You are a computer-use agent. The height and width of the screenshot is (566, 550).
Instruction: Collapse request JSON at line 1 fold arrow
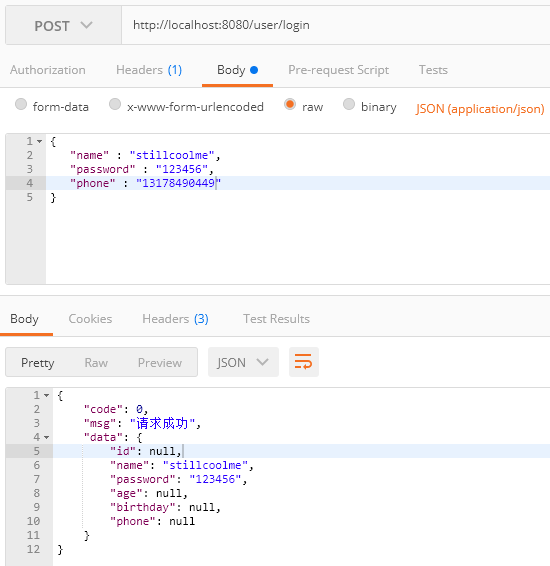point(39,142)
